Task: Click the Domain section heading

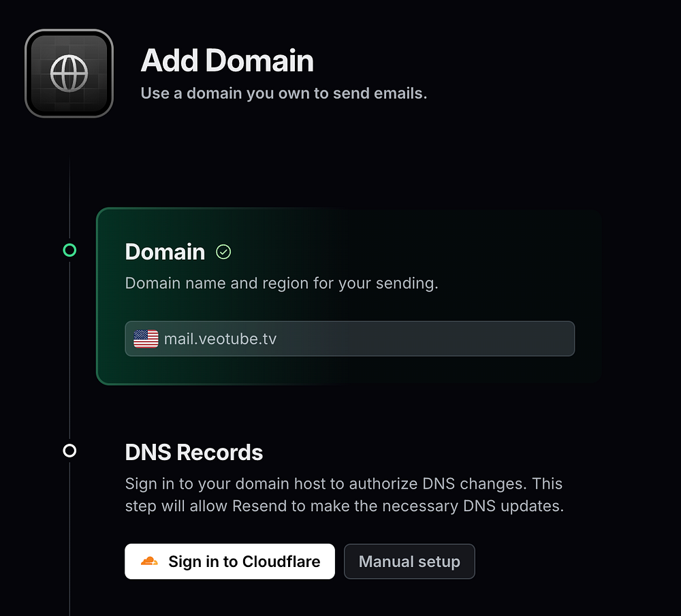Action: 165,252
